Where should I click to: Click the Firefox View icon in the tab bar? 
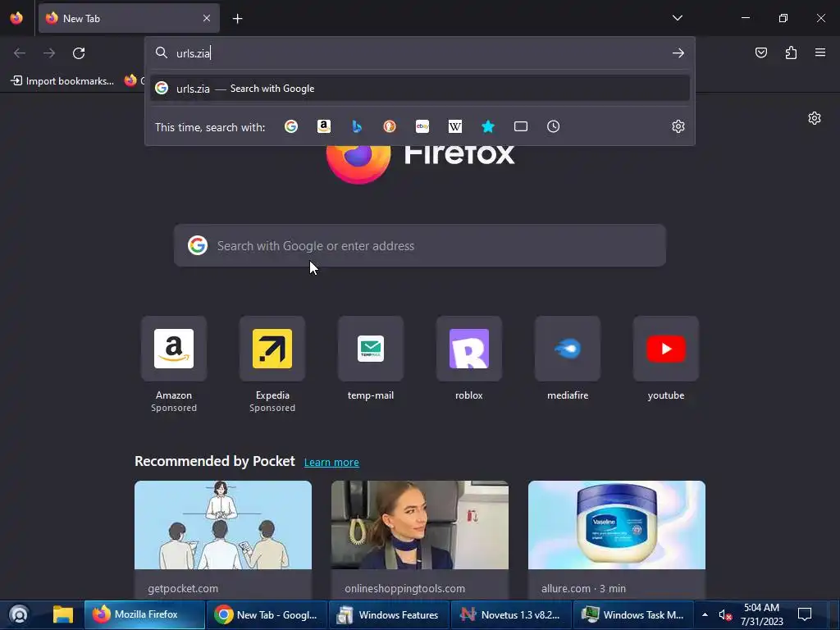click(16, 18)
